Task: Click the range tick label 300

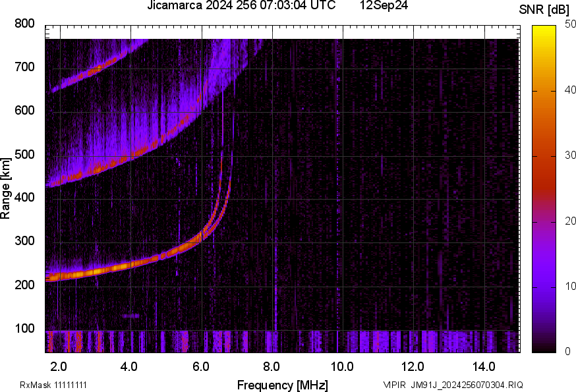Action: click(x=24, y=241)
